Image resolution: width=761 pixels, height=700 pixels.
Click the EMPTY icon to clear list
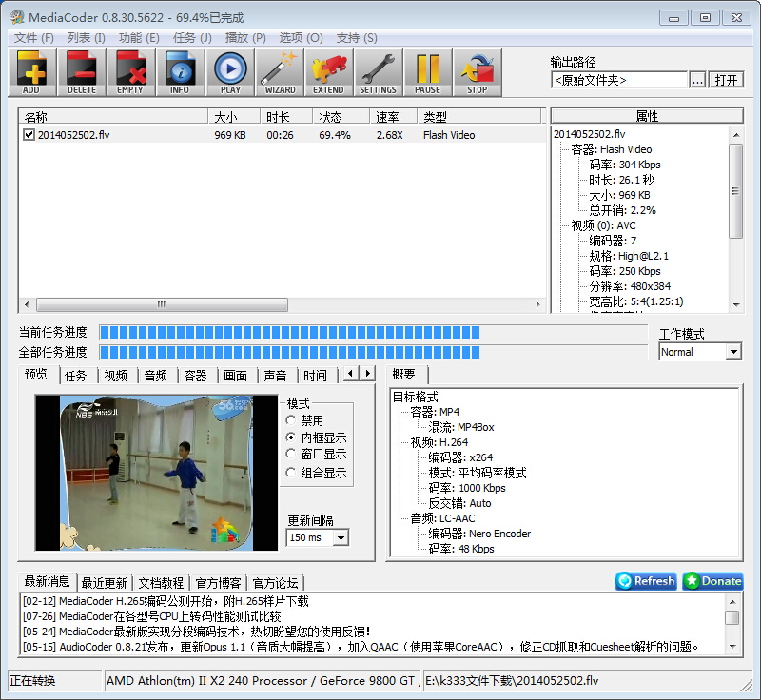130,72
